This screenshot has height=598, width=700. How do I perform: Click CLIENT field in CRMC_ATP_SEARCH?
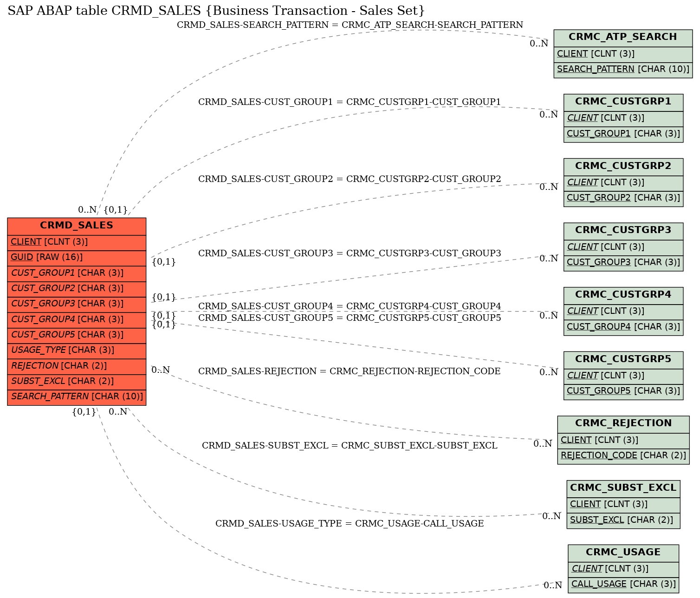623,54
